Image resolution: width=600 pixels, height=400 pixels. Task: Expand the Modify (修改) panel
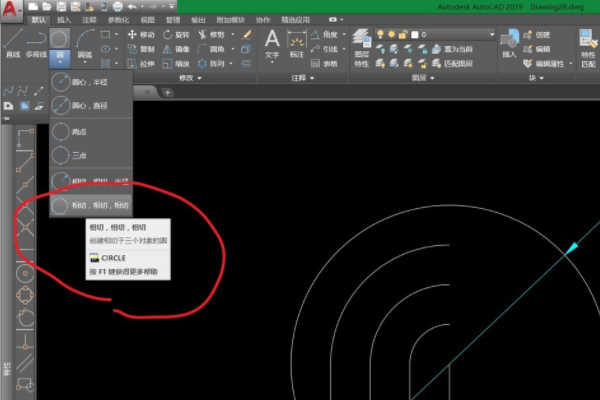click(x=190, y=78)
